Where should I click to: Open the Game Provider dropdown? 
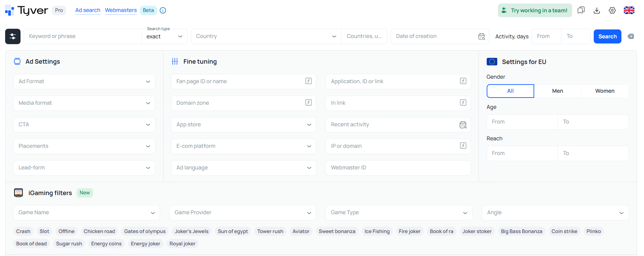click(x=243, y=213)
